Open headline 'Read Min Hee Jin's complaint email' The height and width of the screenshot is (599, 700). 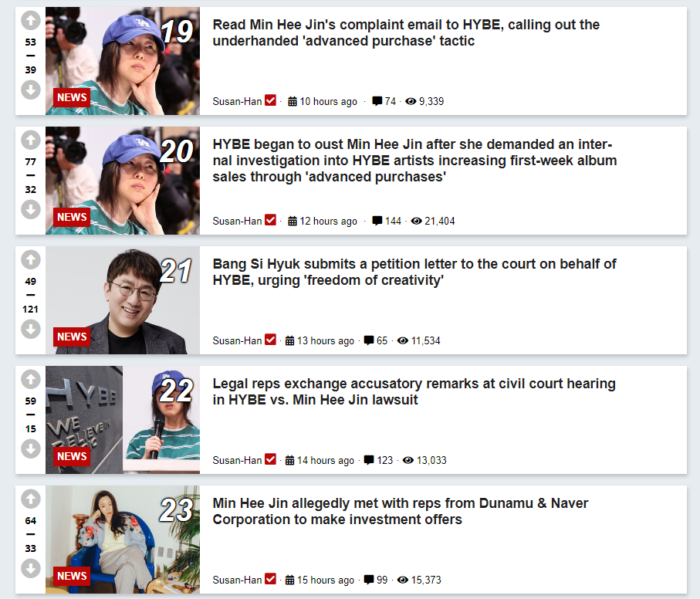pyautogui.click(x=406, y=32)
